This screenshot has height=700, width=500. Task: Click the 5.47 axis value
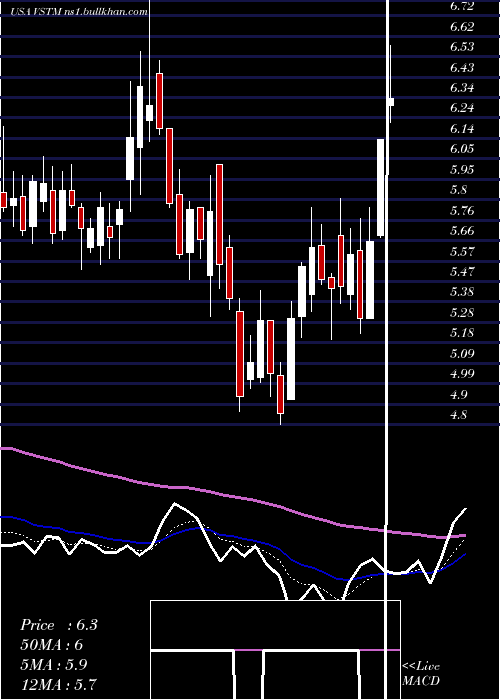[x=462, y=272]
